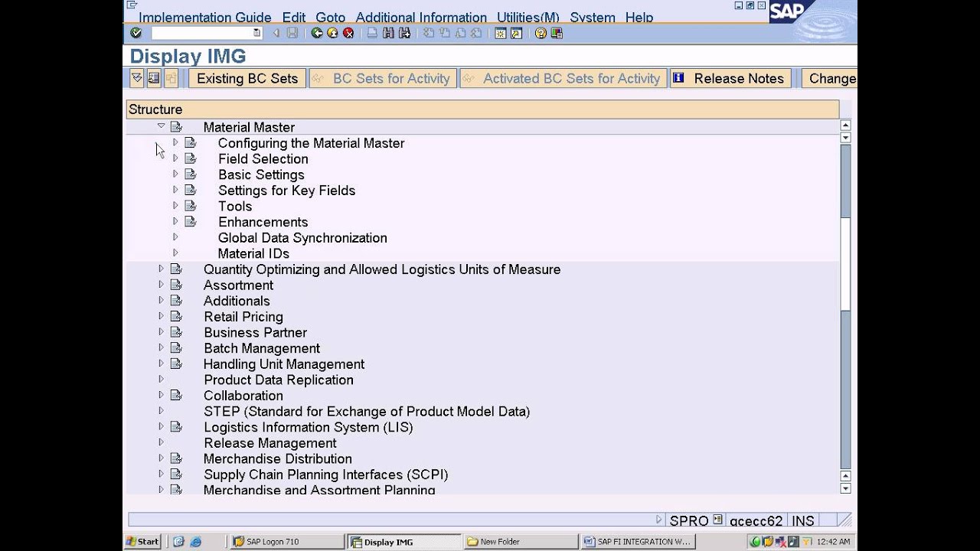Open documentation icon for Collaboration
980x551 pixels.
pyautogui.click(x=176, y=395)
